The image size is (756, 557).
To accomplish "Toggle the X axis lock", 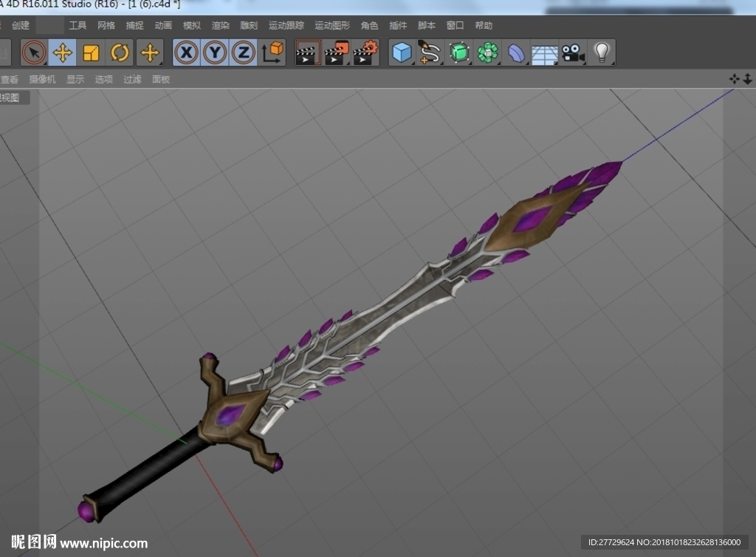I will [x=186, y=52].
